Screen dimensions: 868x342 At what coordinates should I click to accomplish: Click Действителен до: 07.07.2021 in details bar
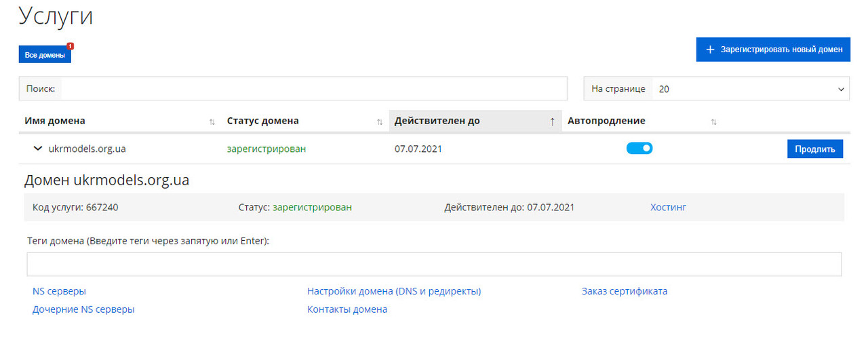(509, 207)
